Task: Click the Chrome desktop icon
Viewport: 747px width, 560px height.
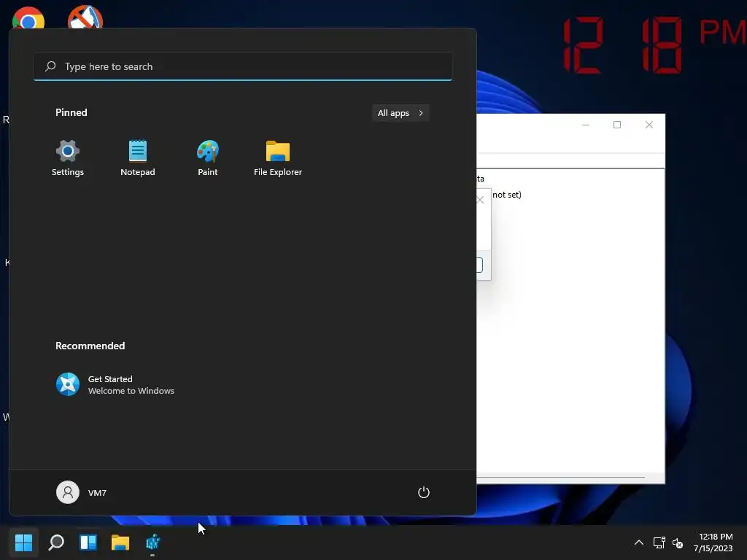Action: (x=28, y=18)
